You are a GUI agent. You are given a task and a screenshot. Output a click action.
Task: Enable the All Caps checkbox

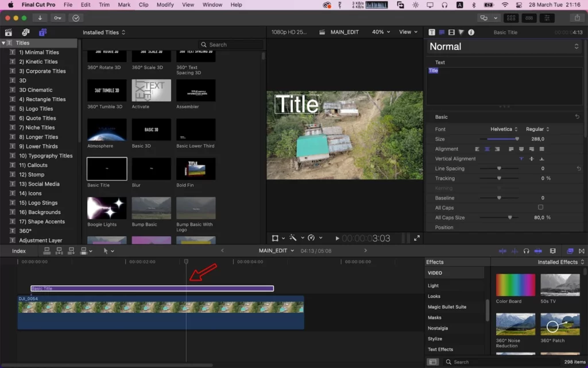[x=540, y=207]
